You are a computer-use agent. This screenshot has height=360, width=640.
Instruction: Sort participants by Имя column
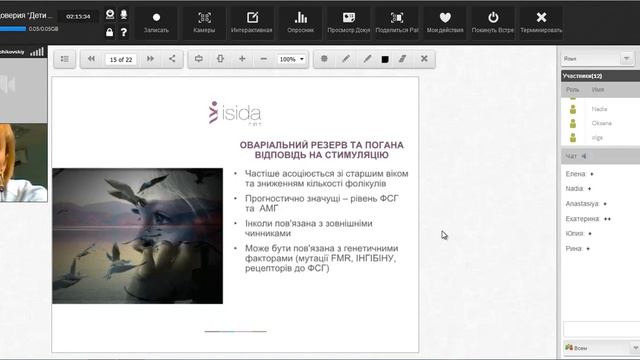click(x=598, y=89)
